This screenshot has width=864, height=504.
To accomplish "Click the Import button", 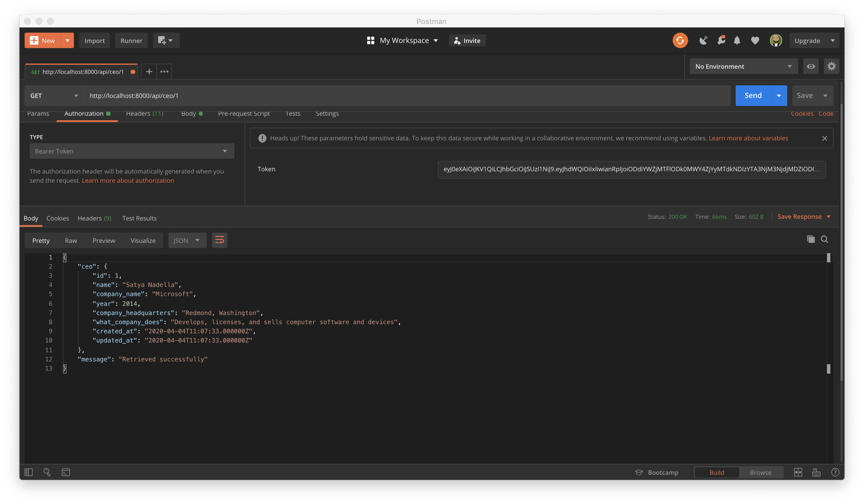I will 94,40.
